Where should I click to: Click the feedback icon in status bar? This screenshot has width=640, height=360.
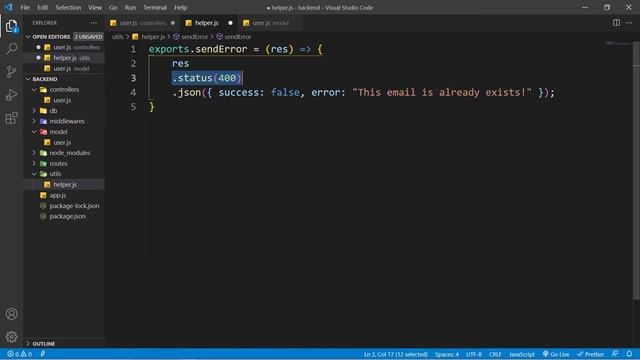pos(615,354)
